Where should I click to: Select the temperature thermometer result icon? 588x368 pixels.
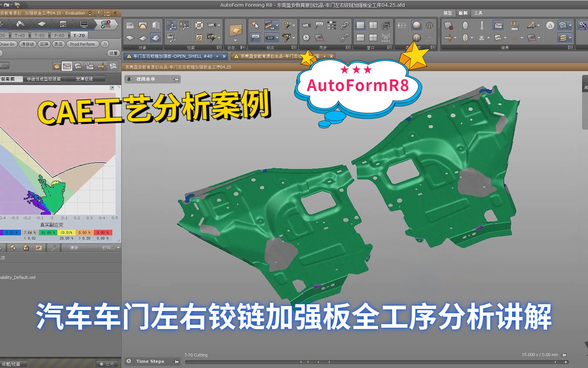[x=482, y=25]
